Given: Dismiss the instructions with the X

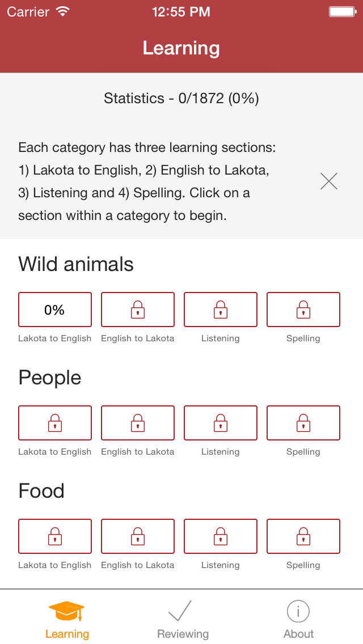Looking at the screenshot, I should (x=329, y=181).
